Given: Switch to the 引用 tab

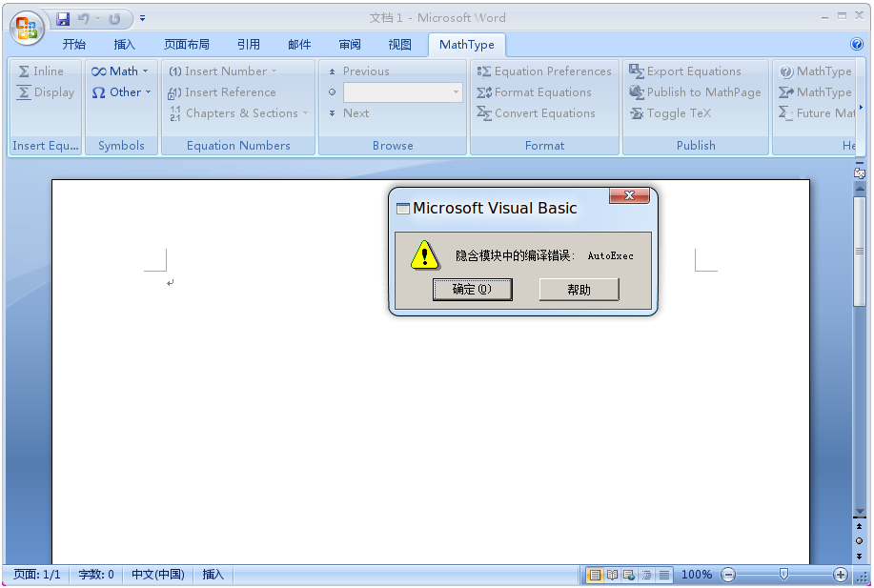Looking at the screenshot, I should click(x=249, y=45).
